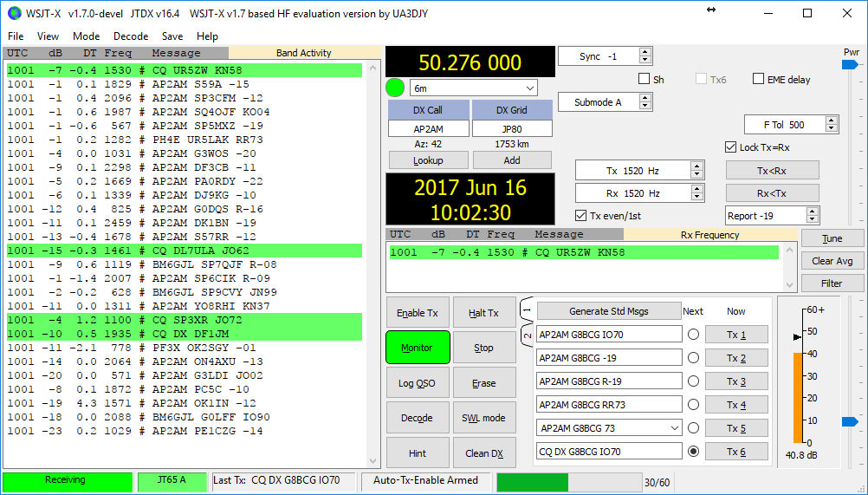Adjust the Pwr slider handle at top
Image resolution: width=868 pixels, height=495 pixels.
tap(850, 65)
